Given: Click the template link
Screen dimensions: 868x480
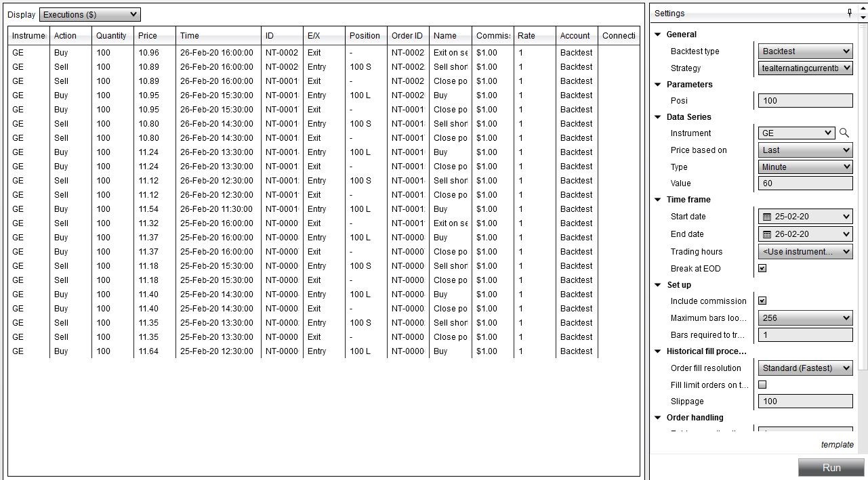Looking at the screenshot, I should pos(837,444).
